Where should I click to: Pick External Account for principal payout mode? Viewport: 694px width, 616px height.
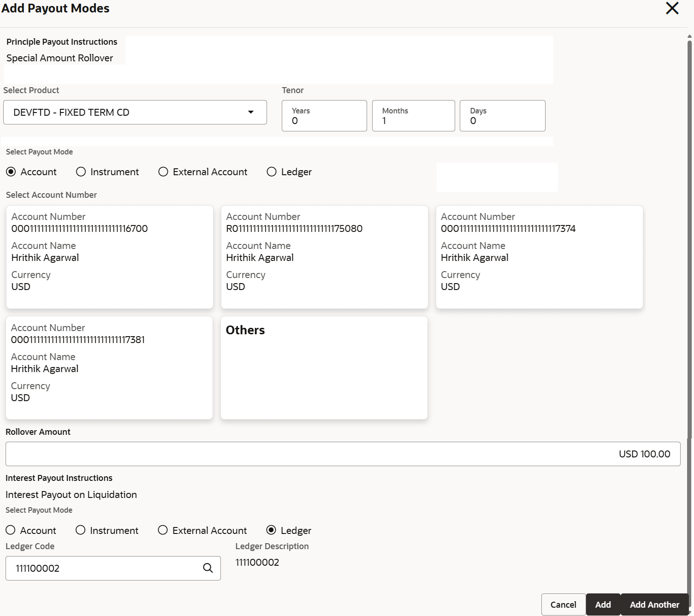163,172
